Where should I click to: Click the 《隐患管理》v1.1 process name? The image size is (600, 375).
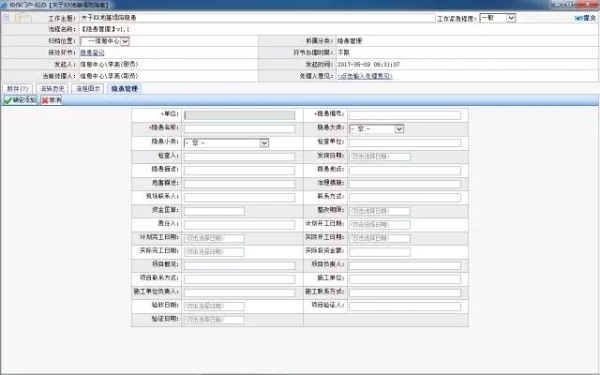click(105, 29)
